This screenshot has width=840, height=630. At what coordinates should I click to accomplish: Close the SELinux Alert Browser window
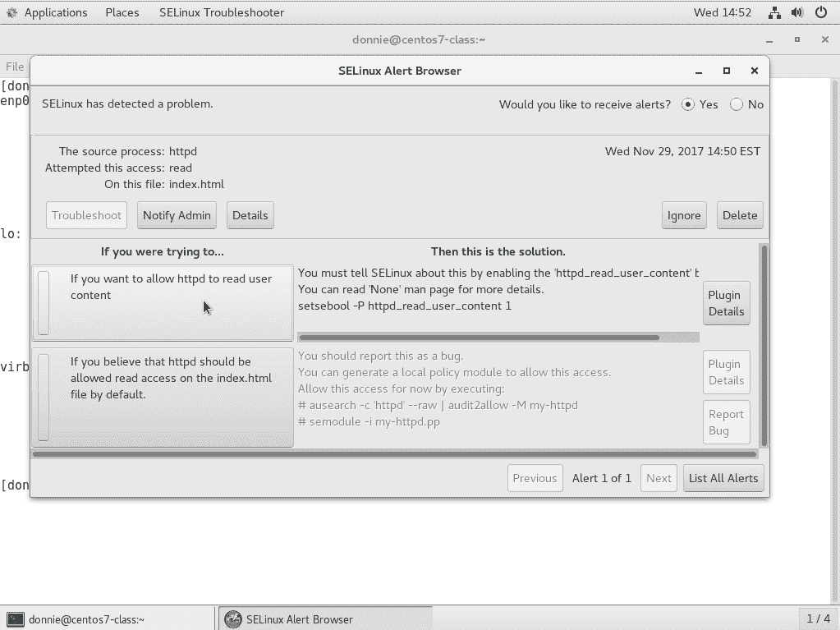pyautogui.click(x=755, y=71)
